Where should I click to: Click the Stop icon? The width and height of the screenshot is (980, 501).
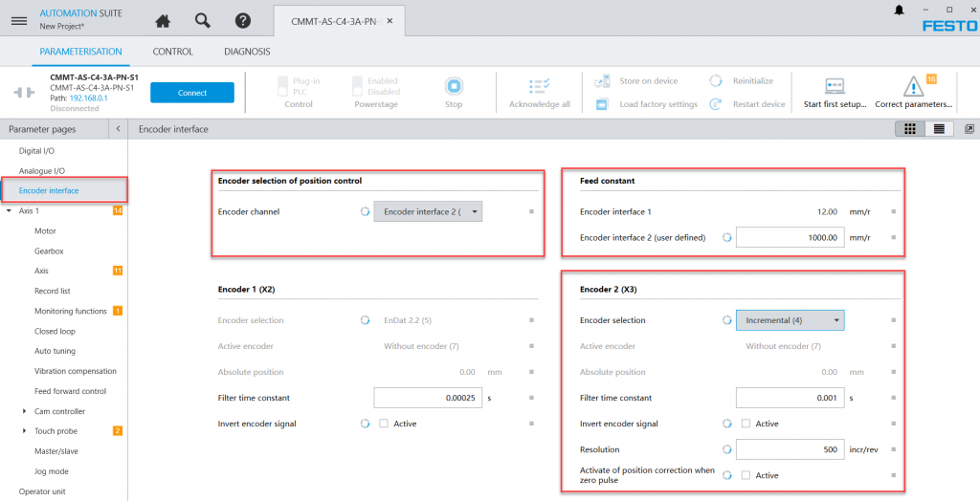click(454, 86)
